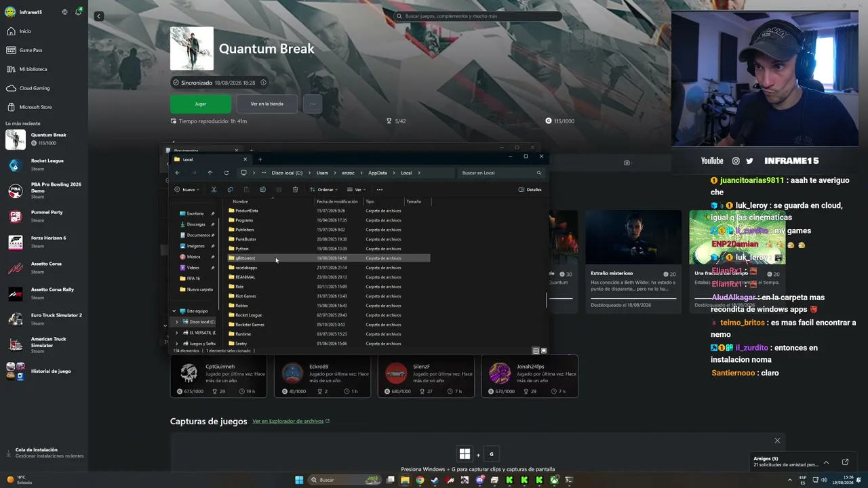Image resolution: width=868 pixels, height=488 pixels.
Task: Open the Ordenar dropdown in Explorer
Action: coord(324,190)
